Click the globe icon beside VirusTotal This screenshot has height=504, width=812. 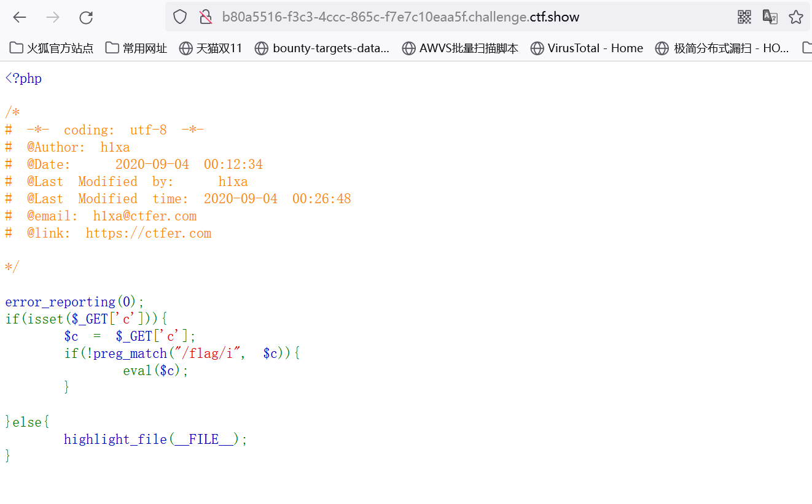tap(537, 48)
